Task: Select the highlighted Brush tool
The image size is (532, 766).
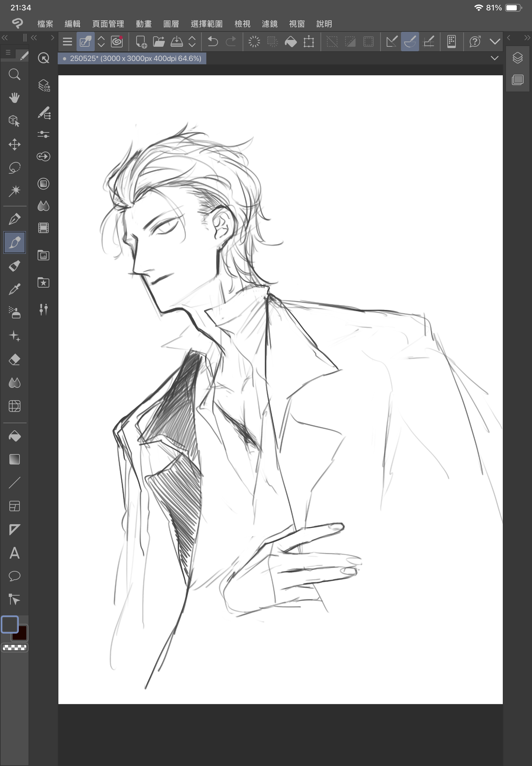Action: (x=14, y=242)
